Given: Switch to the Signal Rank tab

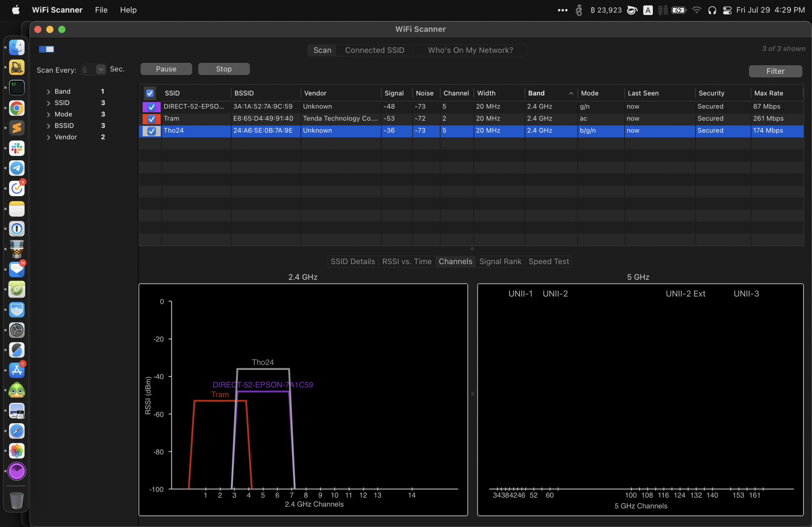Looking at the screenshot, I should [x=500, y=262].
